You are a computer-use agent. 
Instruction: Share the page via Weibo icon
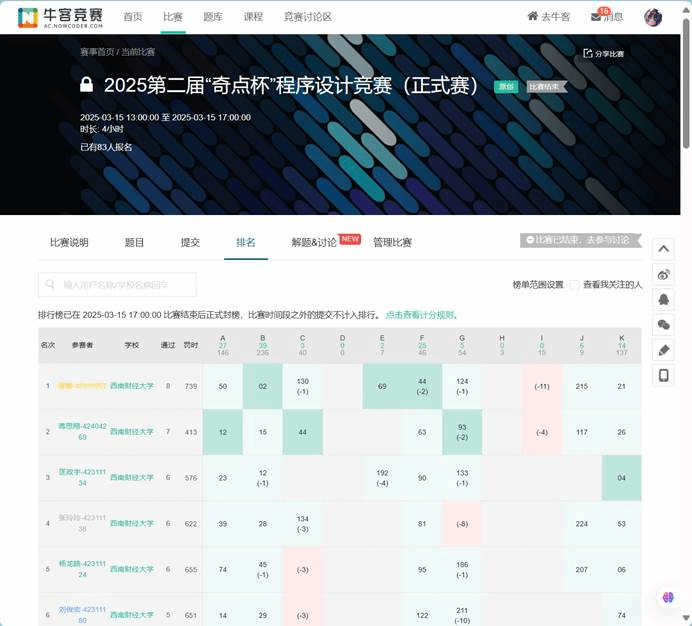[664, 274]
